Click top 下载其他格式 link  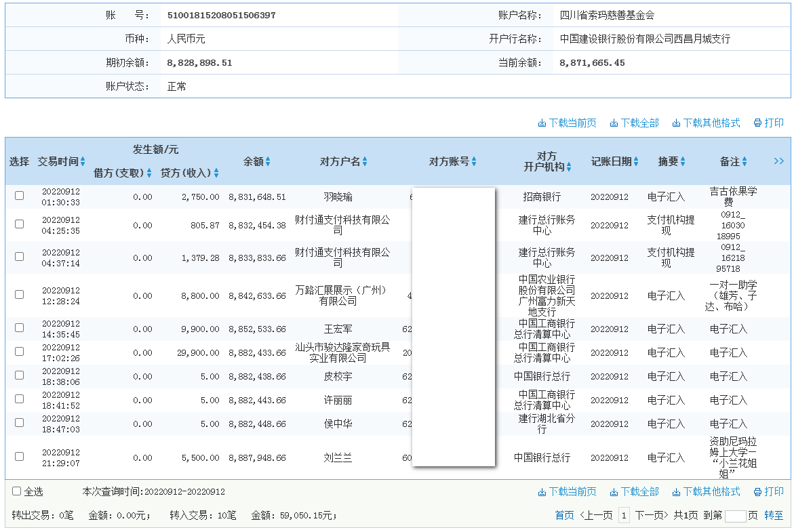pyautogui.click(x=706, y=123)
